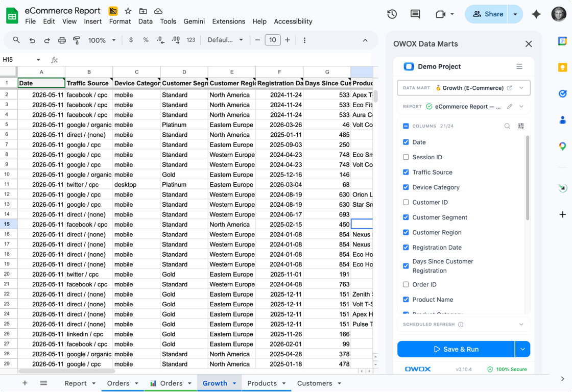Viewport: 572px width, 392px height.
Task: Open Google Tasks side panel icon
Action: [562, 94]
